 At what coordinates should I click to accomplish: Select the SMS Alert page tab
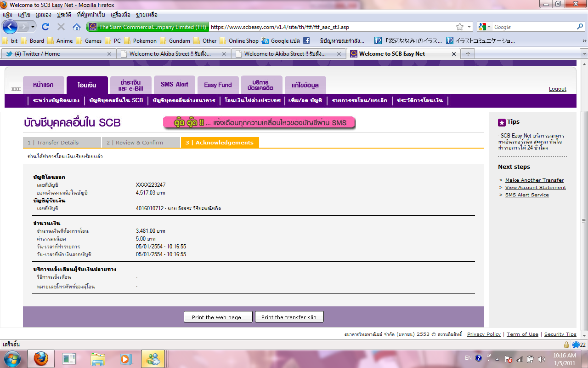175,85
